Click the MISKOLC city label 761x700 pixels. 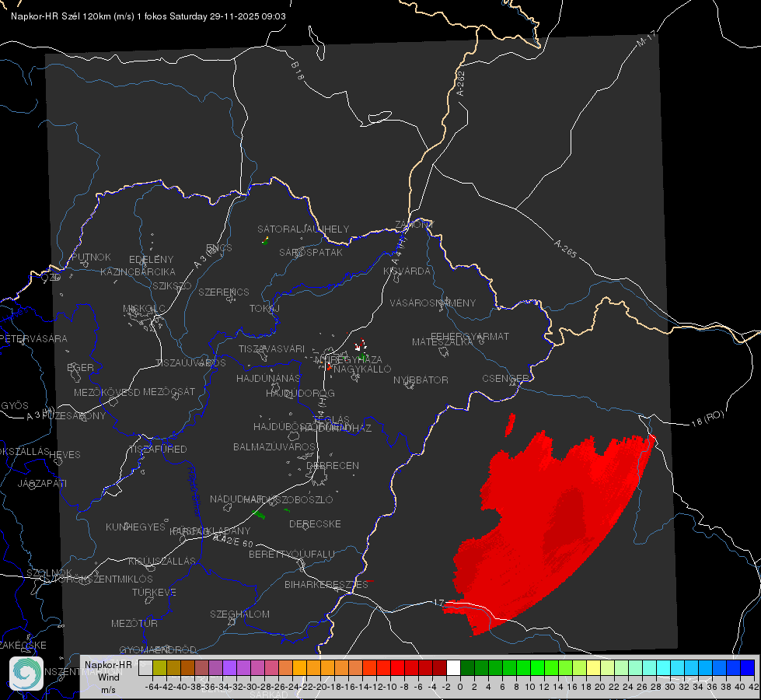point(144,309)
